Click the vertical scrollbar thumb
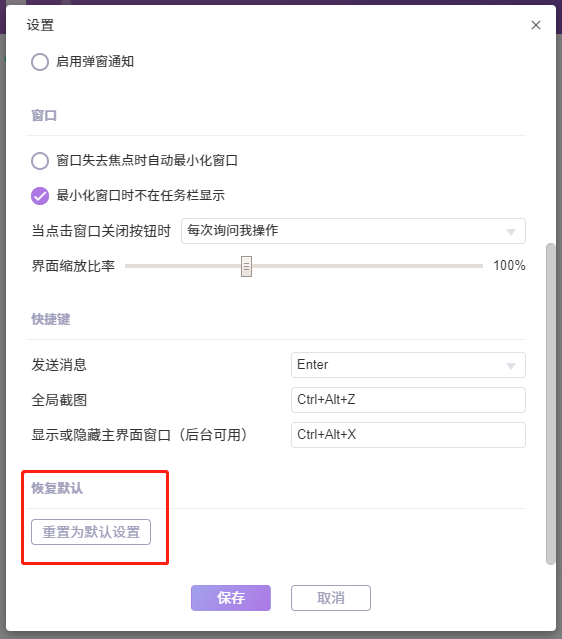The width and height of the screenshot is (562, 639). (551, 404)
